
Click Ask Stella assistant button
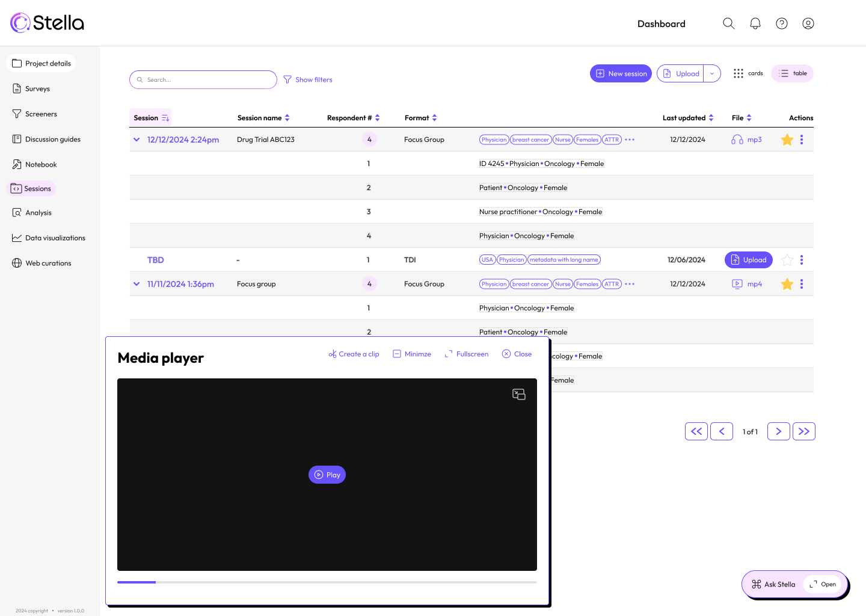773,584
